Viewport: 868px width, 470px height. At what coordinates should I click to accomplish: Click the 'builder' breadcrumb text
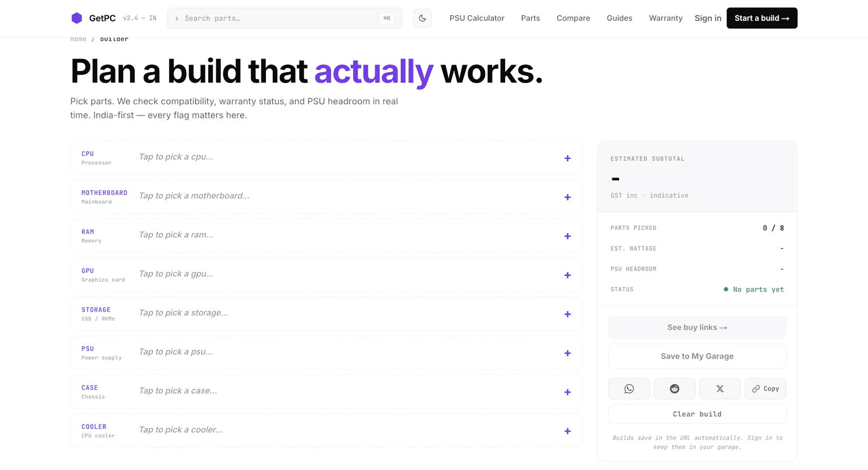tap(114, 39)
